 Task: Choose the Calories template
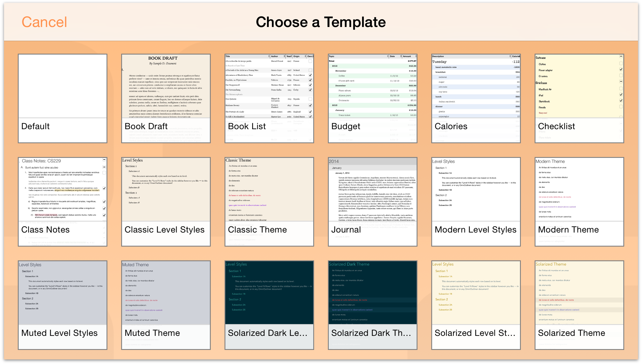point(476,98)
